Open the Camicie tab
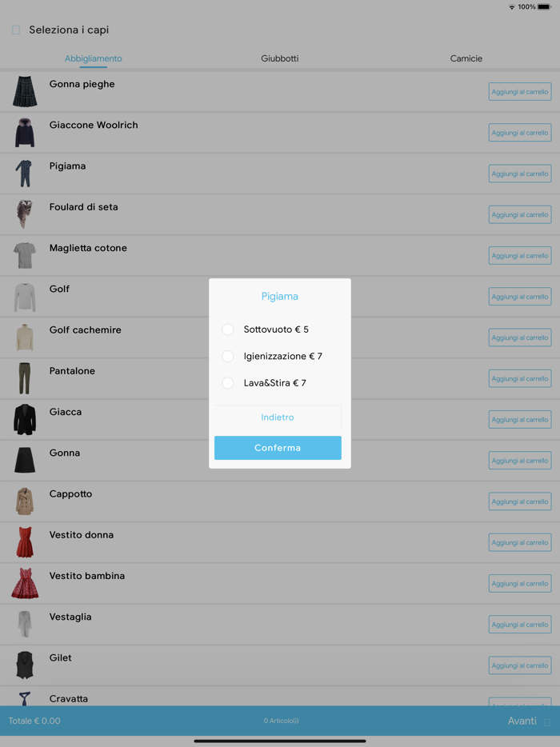This screenshot has width=560, height=747. point(466,58)
